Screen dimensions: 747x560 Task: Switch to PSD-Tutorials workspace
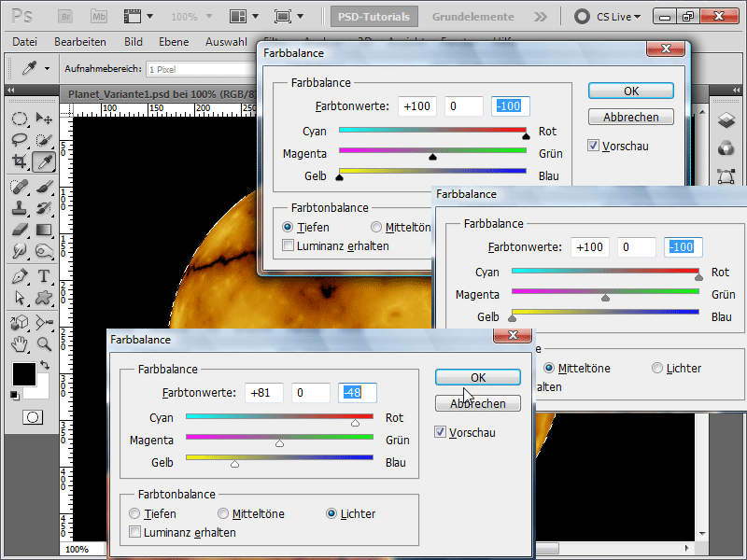pos(374,17)
